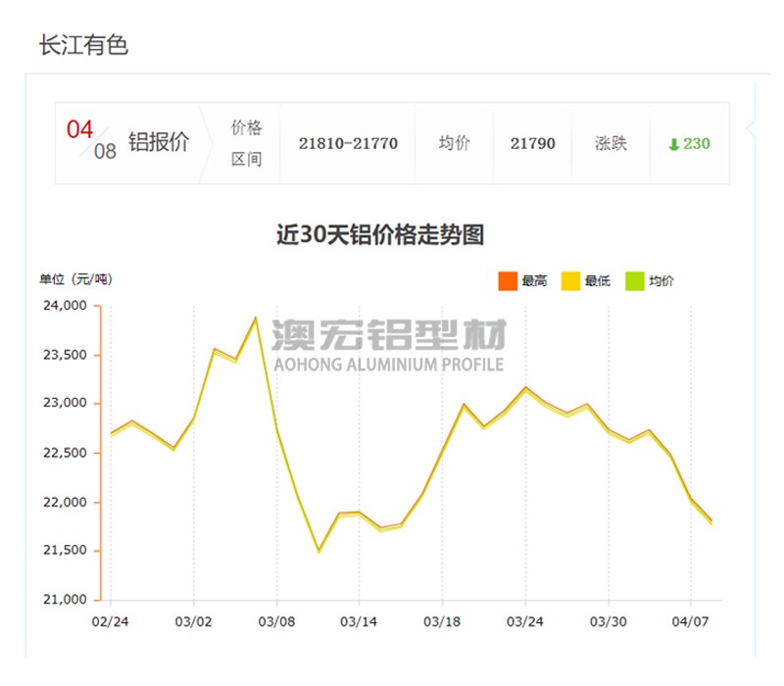Click the chart peak near 03/08
Image resolution: width=784 pixels, height=686 pixels.
pos(254,316)
